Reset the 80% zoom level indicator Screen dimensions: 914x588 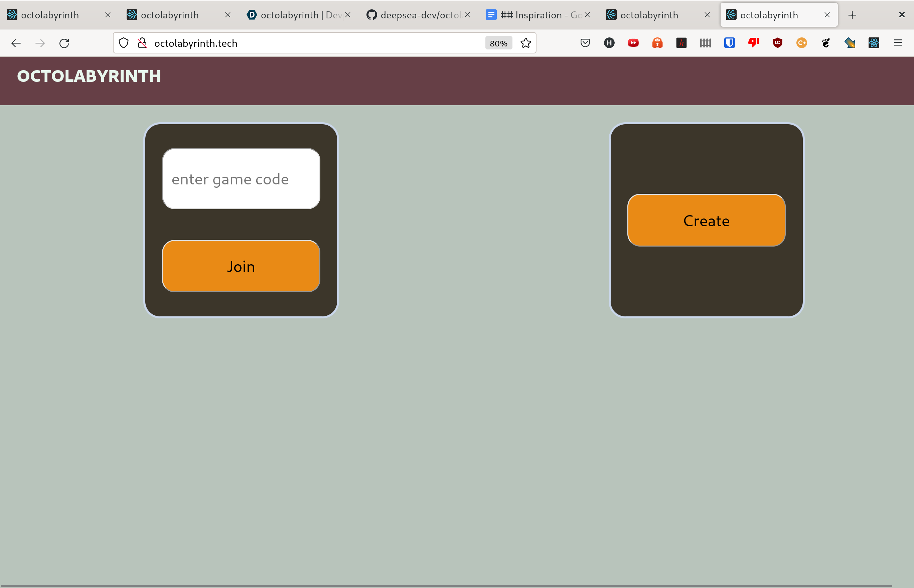click(x=498, y=43)
